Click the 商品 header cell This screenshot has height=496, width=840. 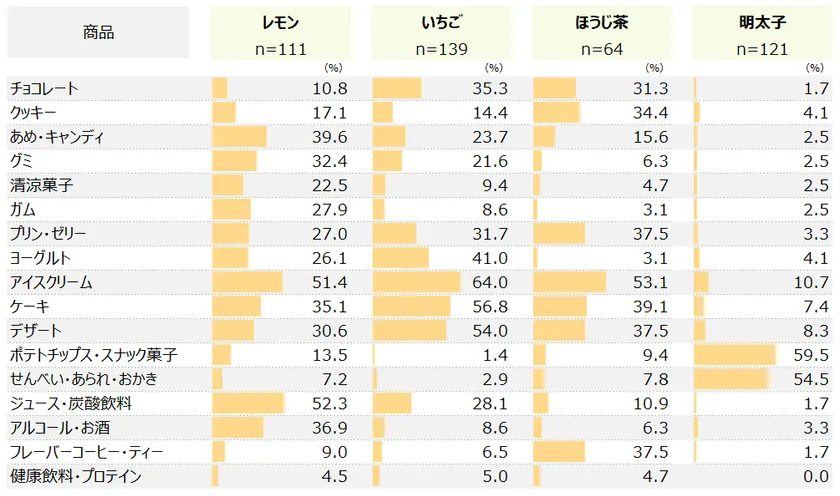click(98, 33)
